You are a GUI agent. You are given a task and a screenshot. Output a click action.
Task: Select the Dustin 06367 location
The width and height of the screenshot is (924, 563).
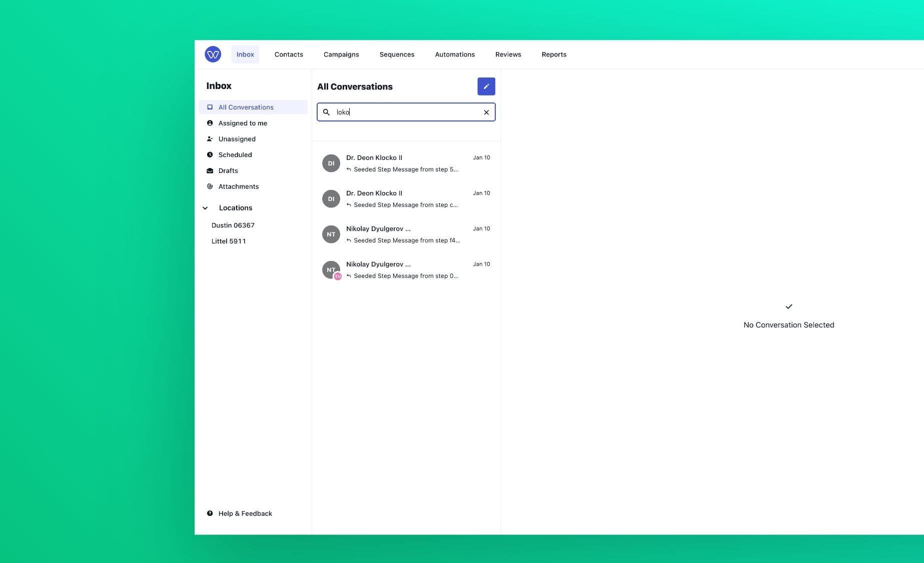(233, 225)
